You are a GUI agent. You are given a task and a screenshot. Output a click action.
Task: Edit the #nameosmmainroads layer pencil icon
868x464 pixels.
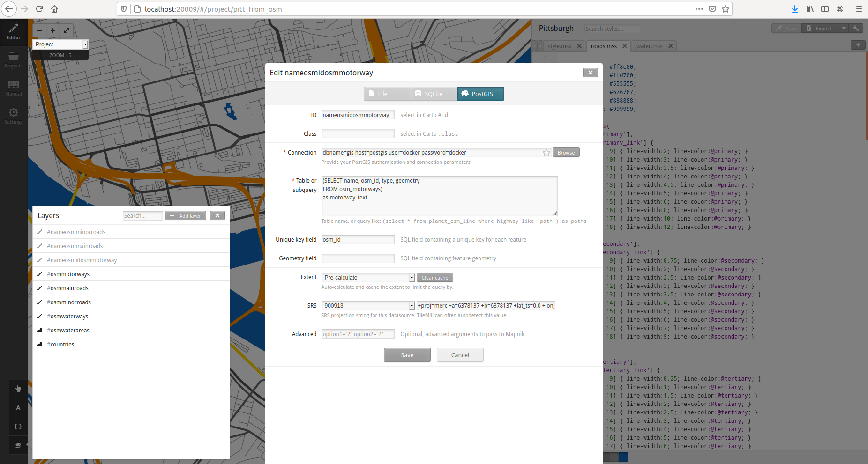tap(40, 246)
